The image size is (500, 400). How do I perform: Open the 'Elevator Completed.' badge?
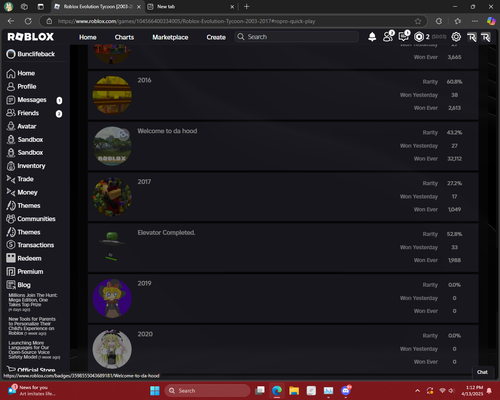(x=166, y=233)
